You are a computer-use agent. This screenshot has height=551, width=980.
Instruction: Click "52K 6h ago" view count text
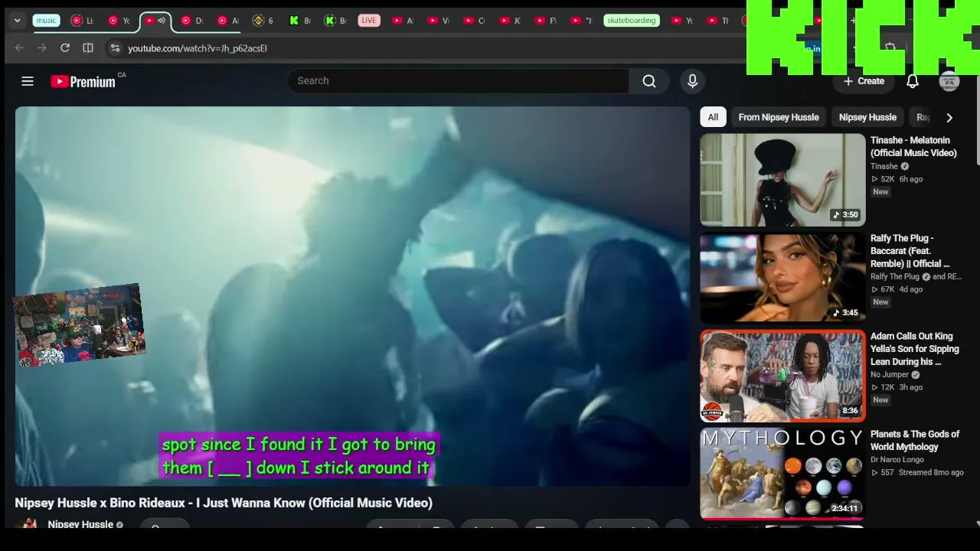(897, 179)
